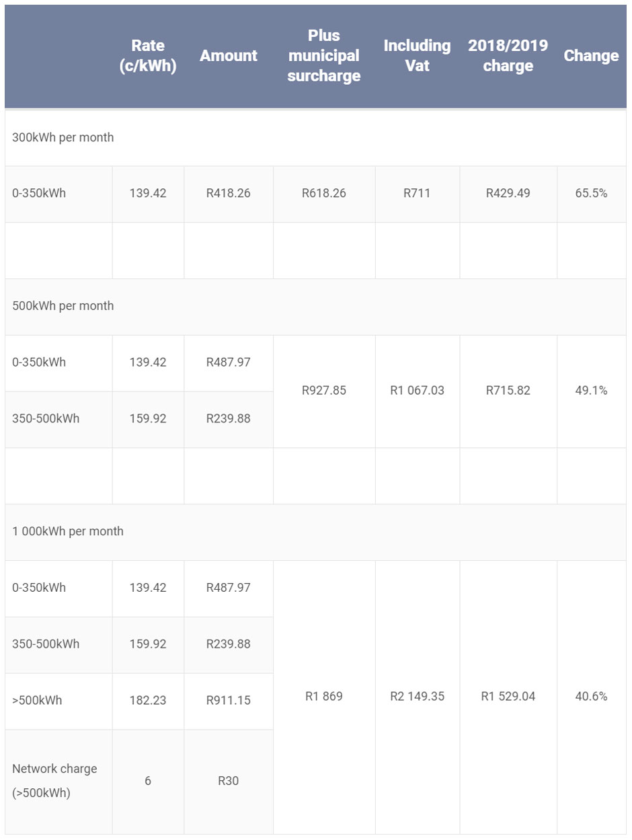Select the 65.5% change cell

pyautogui.click(x=591, y=194)
